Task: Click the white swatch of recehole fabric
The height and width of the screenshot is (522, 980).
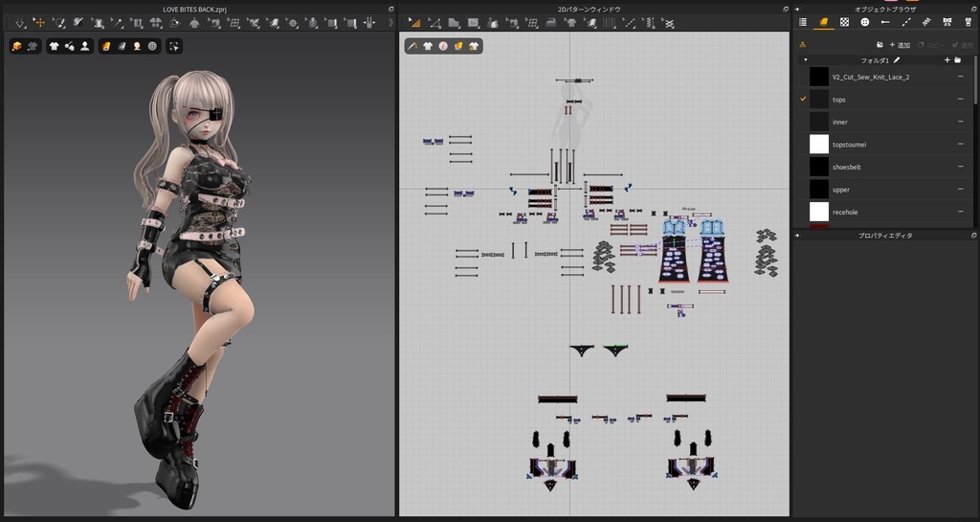Action: pos(819,212)
